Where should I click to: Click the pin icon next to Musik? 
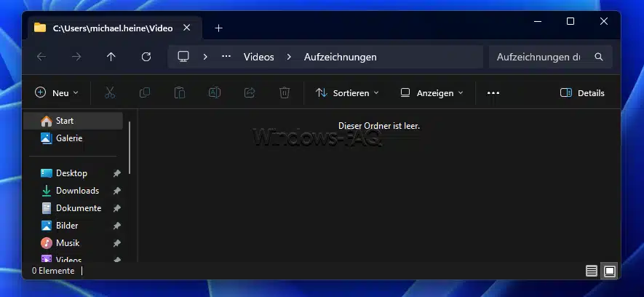116,243
